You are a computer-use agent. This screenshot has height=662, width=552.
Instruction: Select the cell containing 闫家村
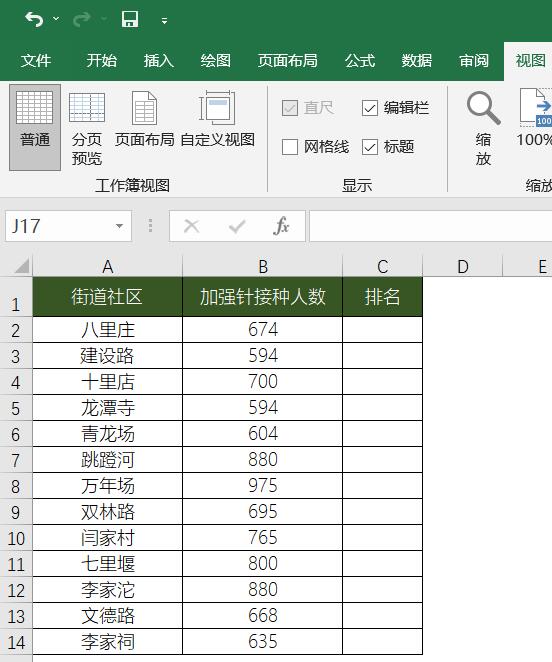coord(108,538)
